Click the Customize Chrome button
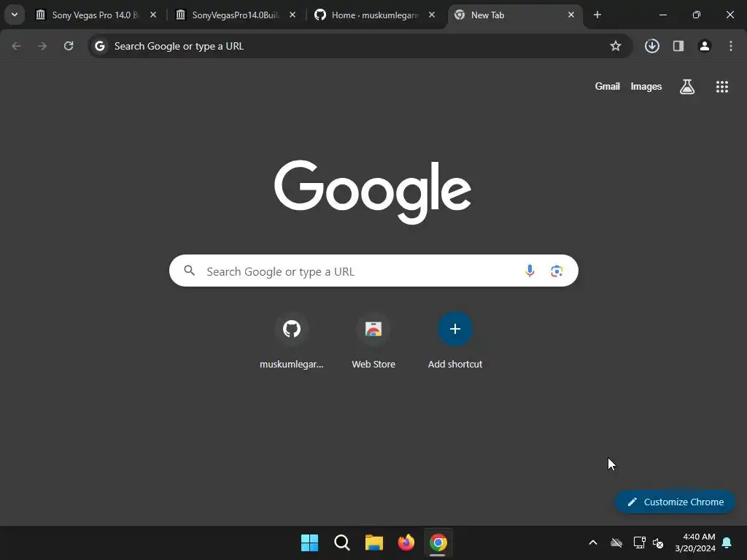The image size is (747, 560). click(675, 502)
